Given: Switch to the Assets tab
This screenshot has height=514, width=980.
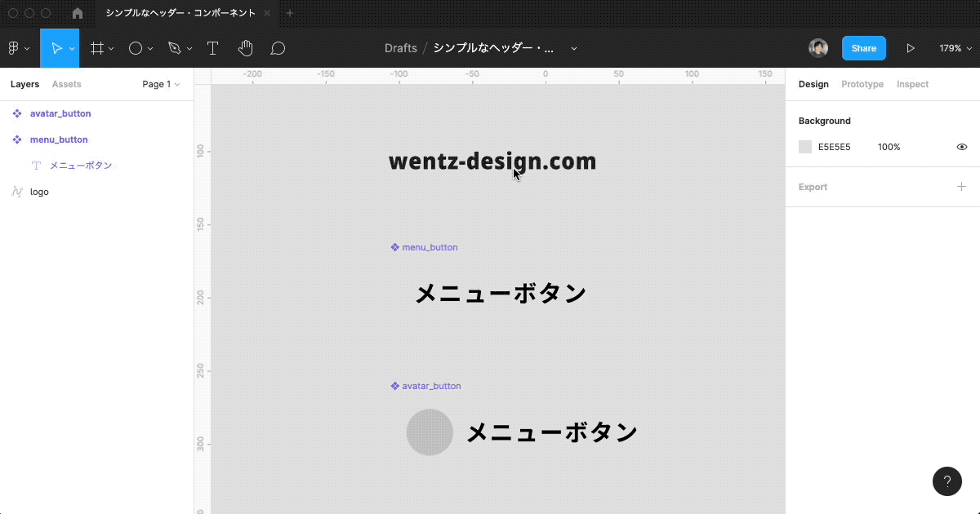Looking at the screenshot, I should coord(66,84).
